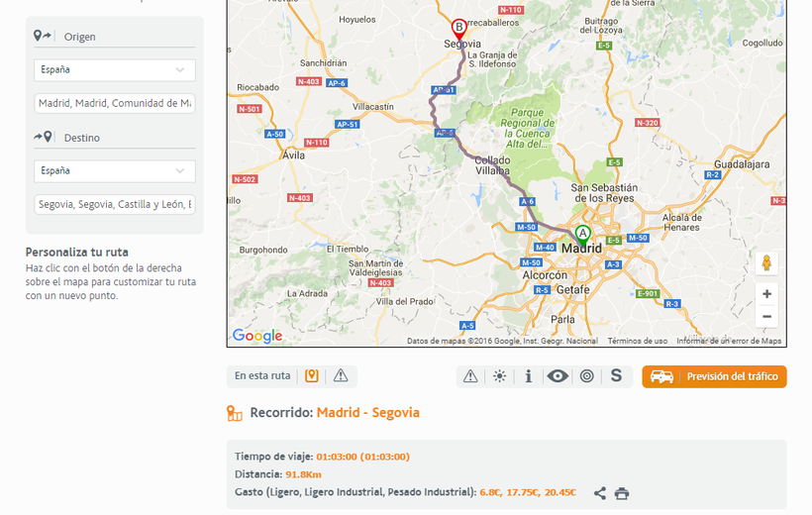The image size is (812, 515).
Task: Zoom in the map with plus button
Action: click(766, 294)
